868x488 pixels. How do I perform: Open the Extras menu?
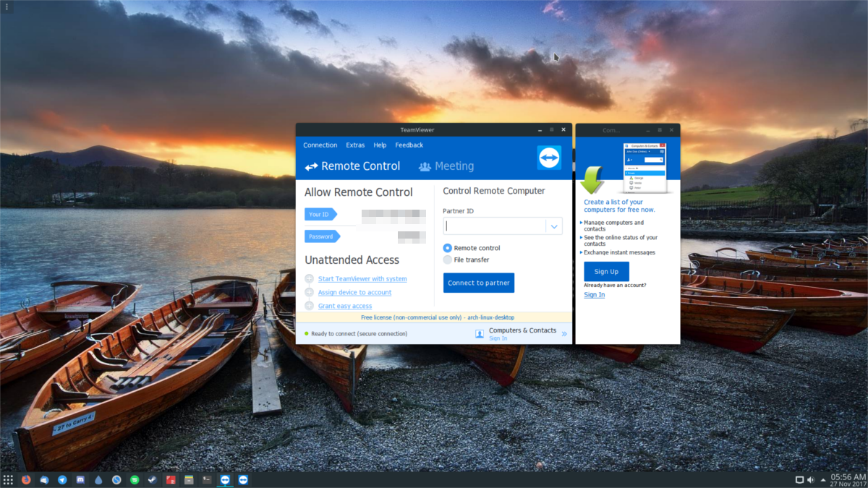pos(355,145)
